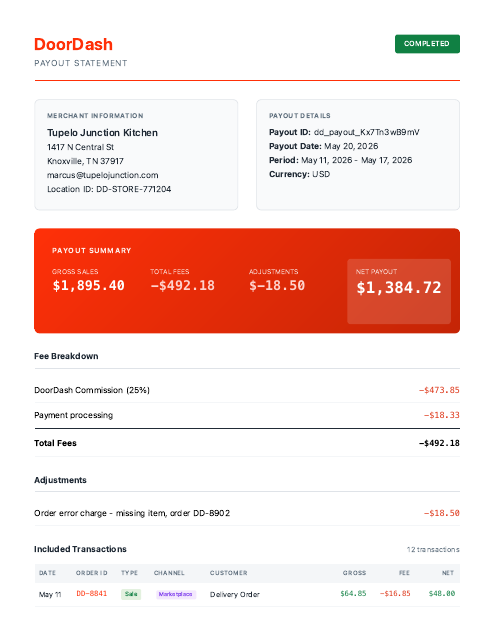Click the gross amount $64.85

pyautogui.click(x=353, y=593)
